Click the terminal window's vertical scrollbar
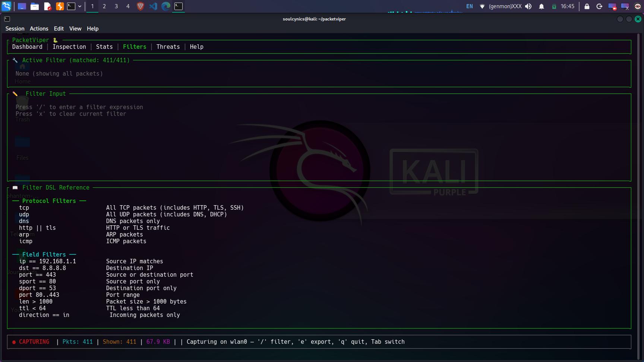 [638, 186]
